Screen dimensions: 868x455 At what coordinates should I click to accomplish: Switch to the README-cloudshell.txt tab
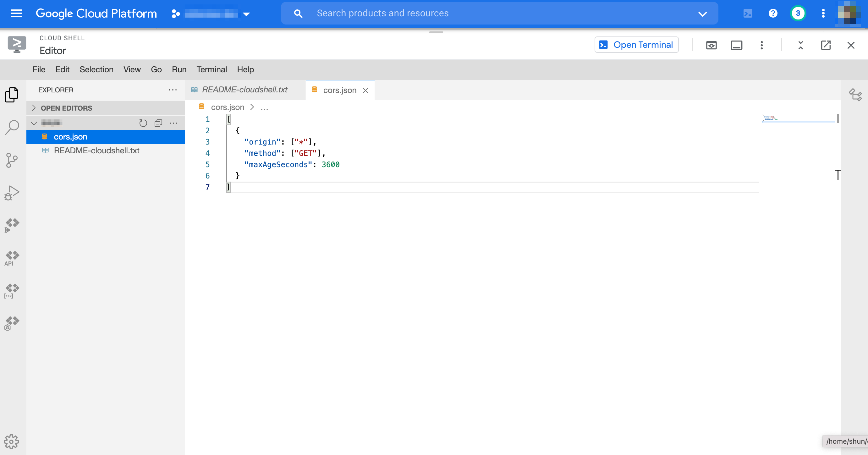(x=245, y=90)
